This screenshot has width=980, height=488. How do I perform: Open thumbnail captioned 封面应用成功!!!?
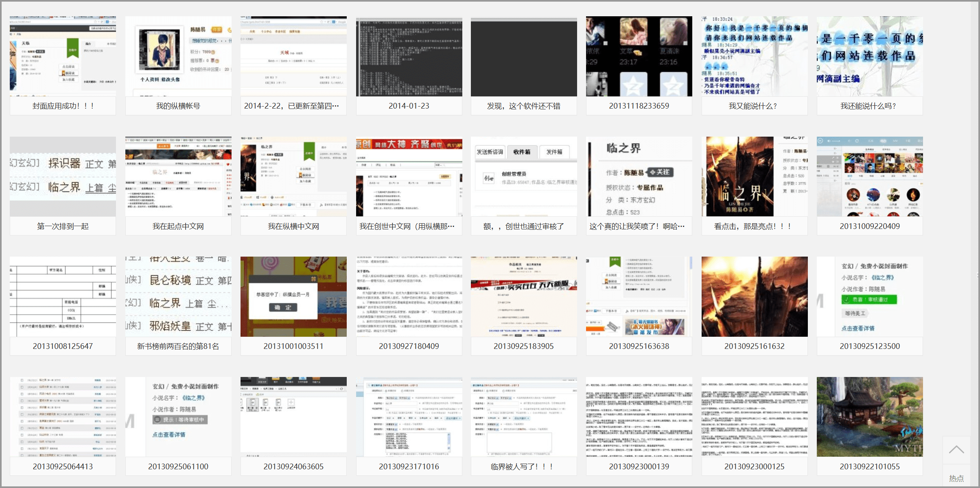[x=63, y=57]
